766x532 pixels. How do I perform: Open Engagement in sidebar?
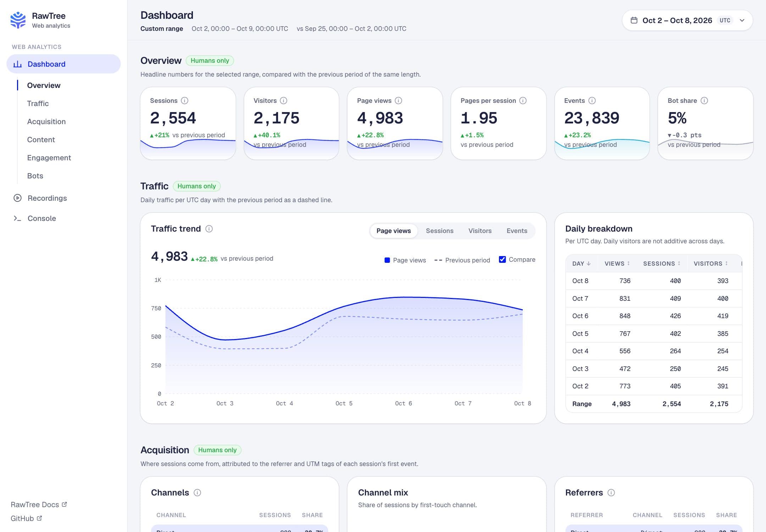click(x=49, y=158)
